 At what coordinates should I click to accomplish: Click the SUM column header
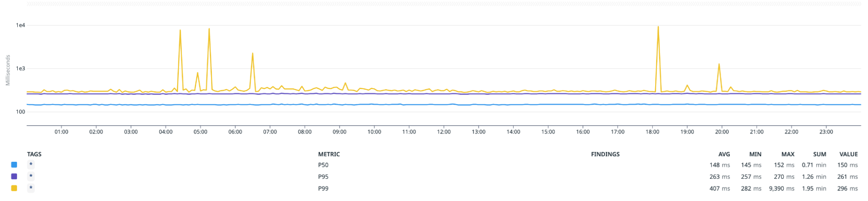pyautogui.click(x=819, y=154)
